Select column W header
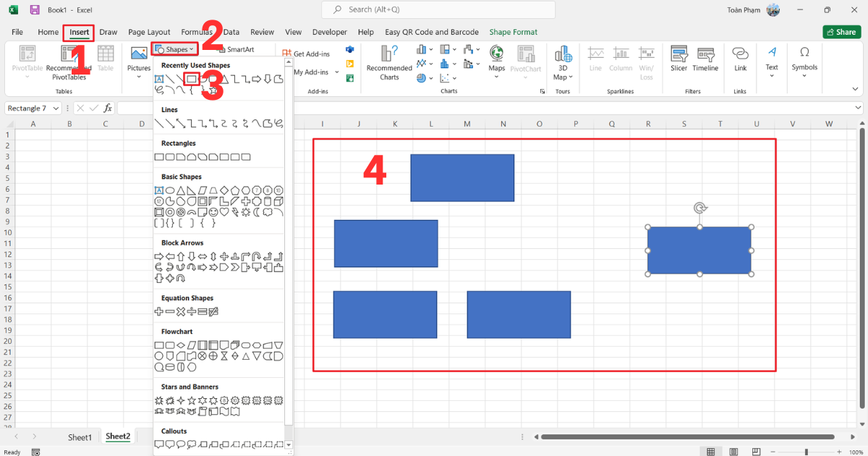Image resolution: width=868 pixels, height=456 pixels. (829, 124)
